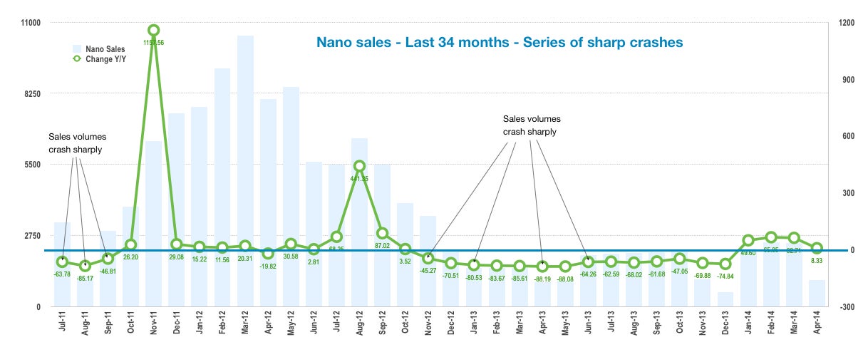Click the 11000 left axis label

tap(31, 23)
